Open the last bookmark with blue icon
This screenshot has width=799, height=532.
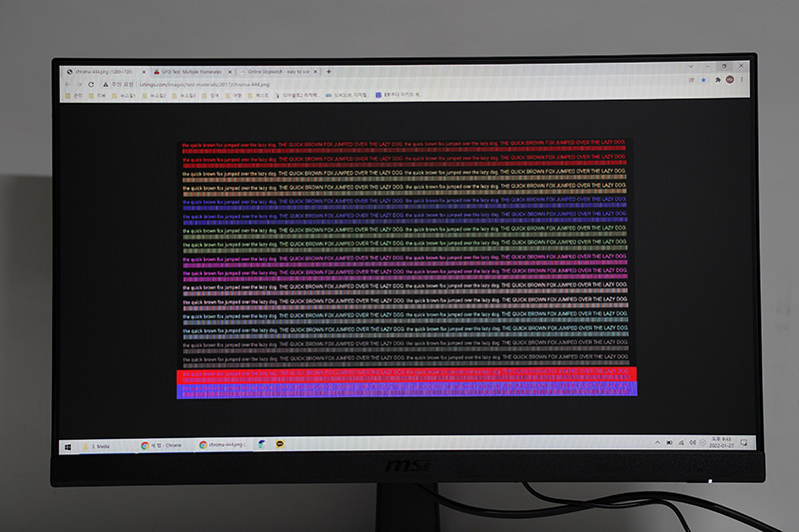tap(399, 95)
